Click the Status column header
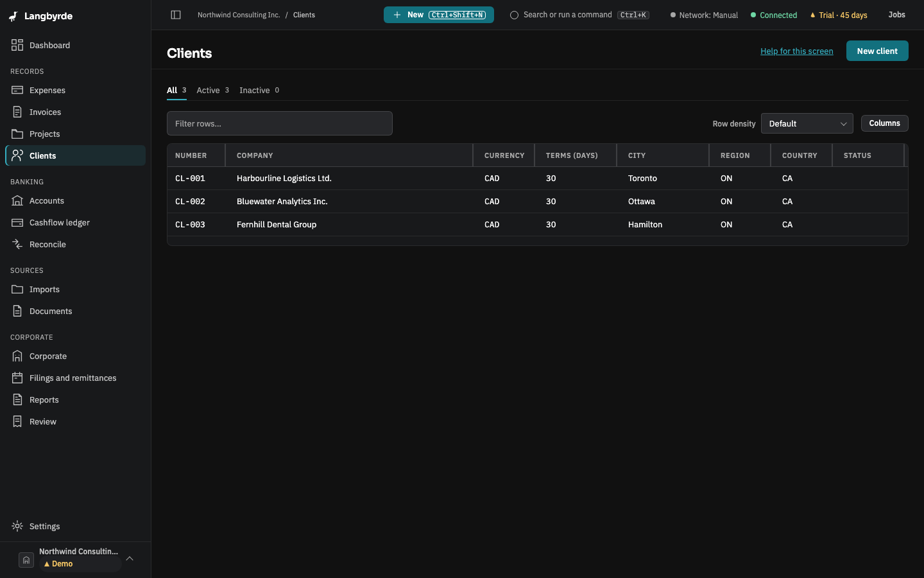This screenshot has height=578, width=924. 868,155
